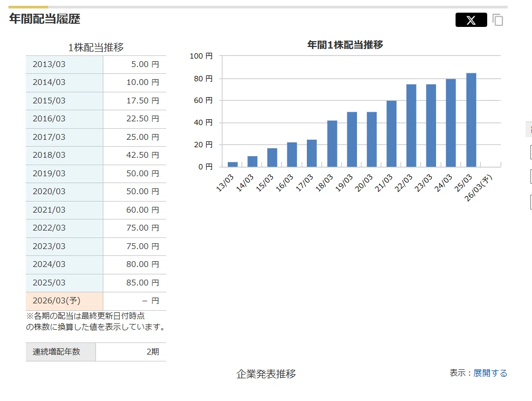Screen dimensions: 532x401
Task: Select the 2014/03 row label
Action: click(64, 82)
